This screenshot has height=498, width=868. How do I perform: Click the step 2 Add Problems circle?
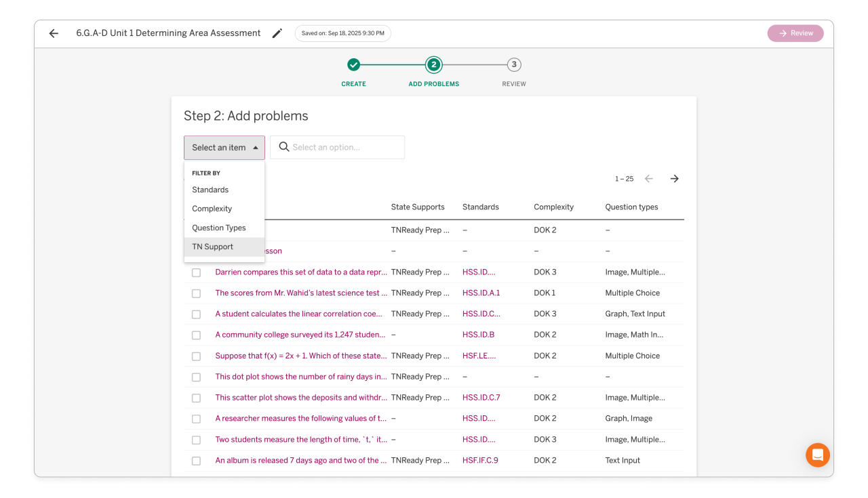click(x=433, y=65)
